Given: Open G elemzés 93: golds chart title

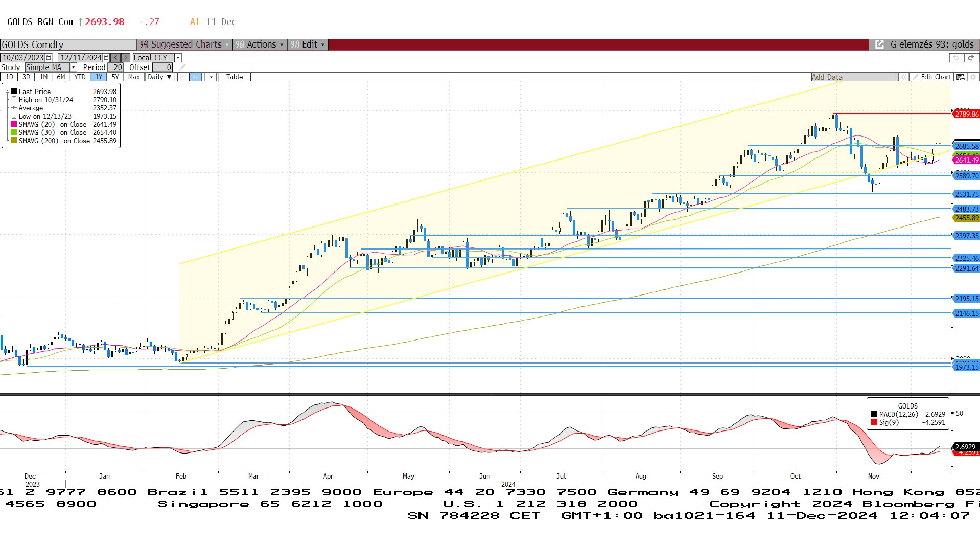Looking at the screenshot, I should [931, 44].
